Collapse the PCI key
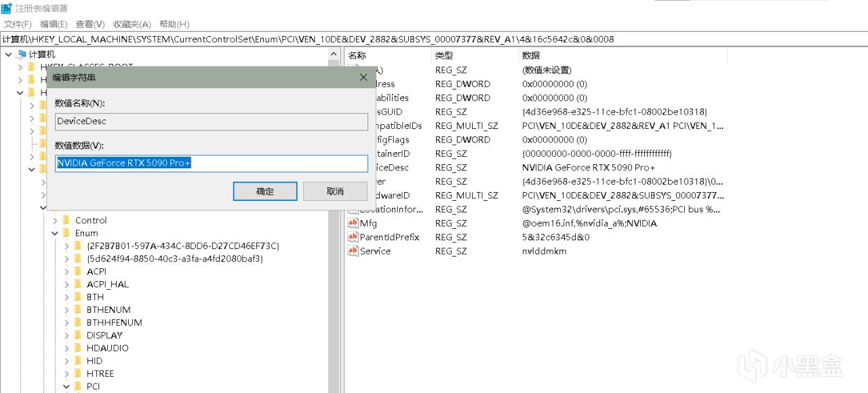This screenshot has width=868, height=393. (x=67, y=386)
